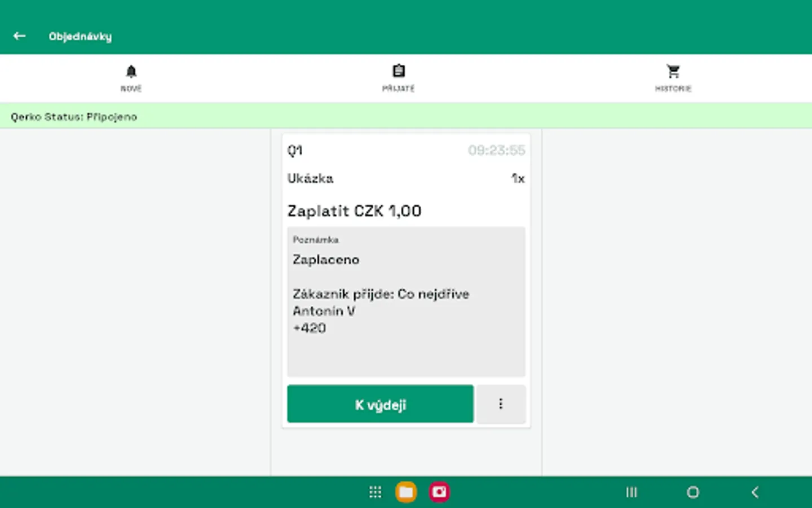The height and width of the screenshot is (508, 812).
Task: Launch the red camera app in taskbar
Action: [439, 492]
